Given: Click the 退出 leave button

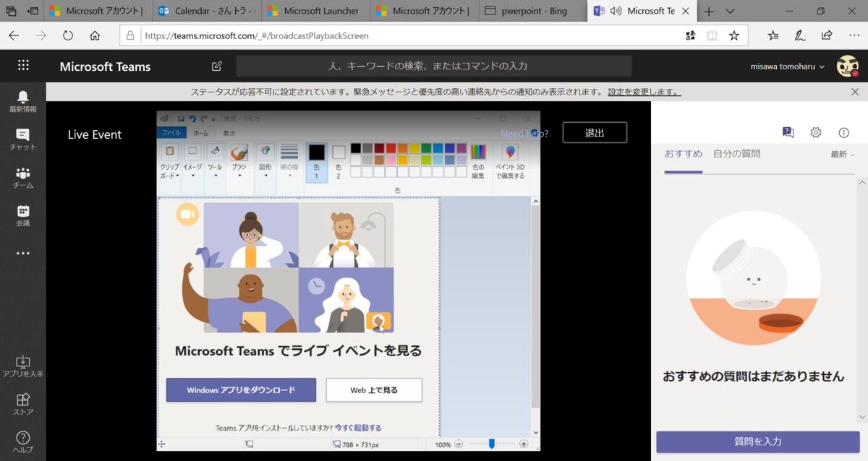Looking at the screenshot, I should (595, 132).
